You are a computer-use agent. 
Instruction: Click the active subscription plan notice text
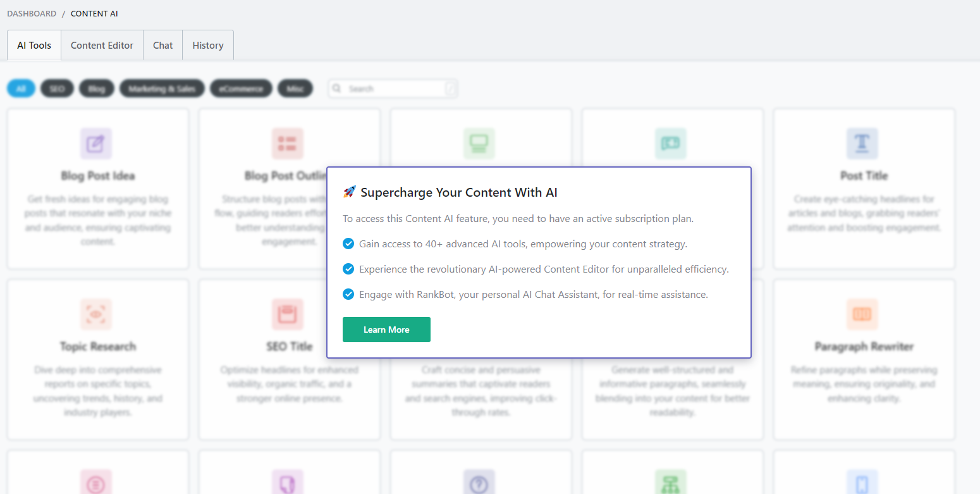(x=518, y=219)
